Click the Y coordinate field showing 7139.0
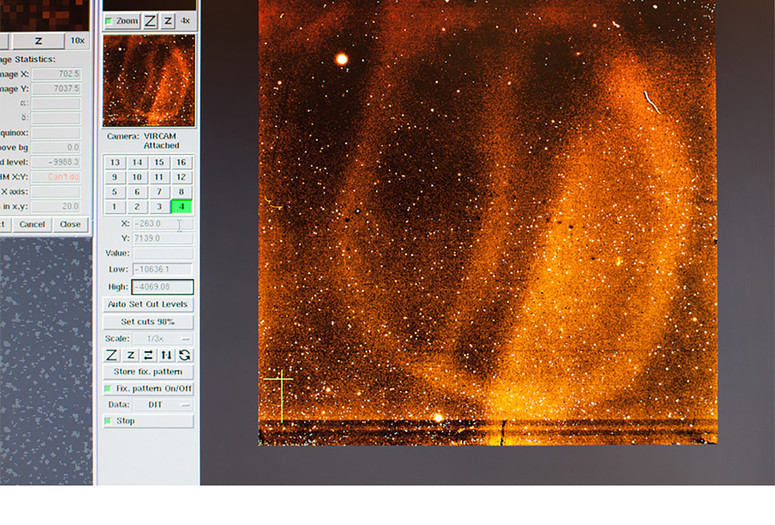 pos(163,238)
